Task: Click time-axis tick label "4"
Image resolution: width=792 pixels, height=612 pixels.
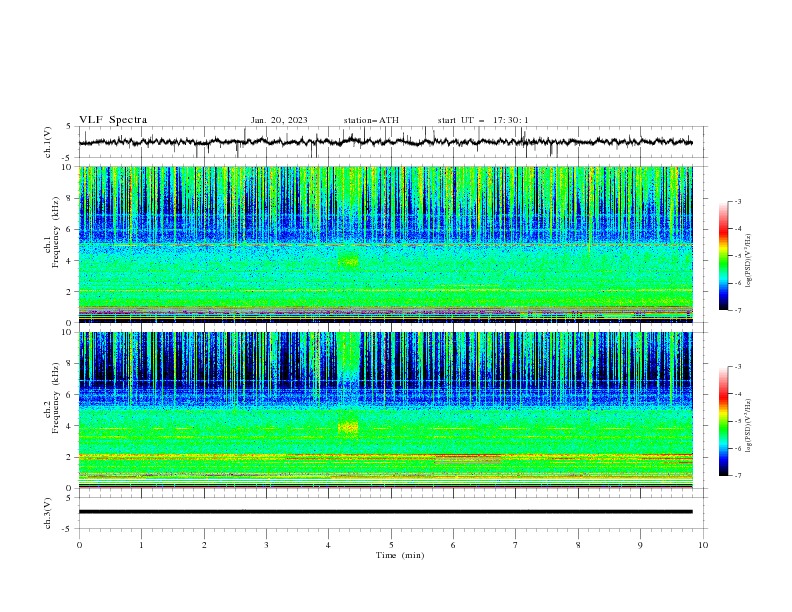Action: coord(329,545)
